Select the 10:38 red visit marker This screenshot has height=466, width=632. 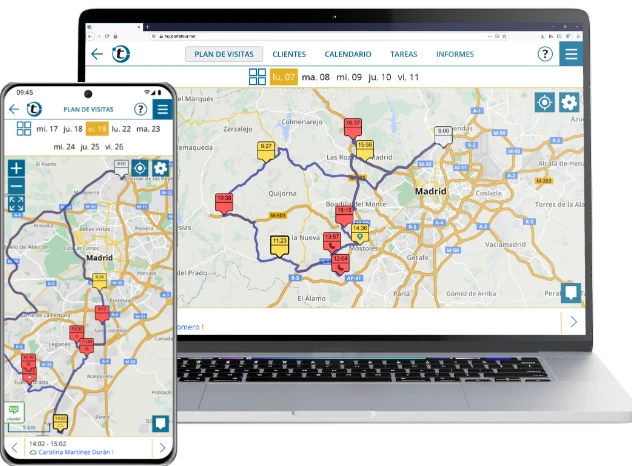pos(224,203)
